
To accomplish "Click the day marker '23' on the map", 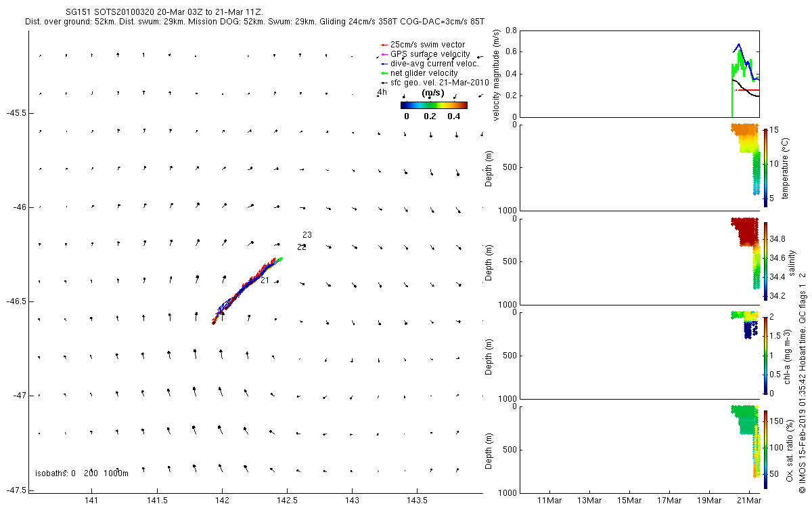I will coord(307,235).
